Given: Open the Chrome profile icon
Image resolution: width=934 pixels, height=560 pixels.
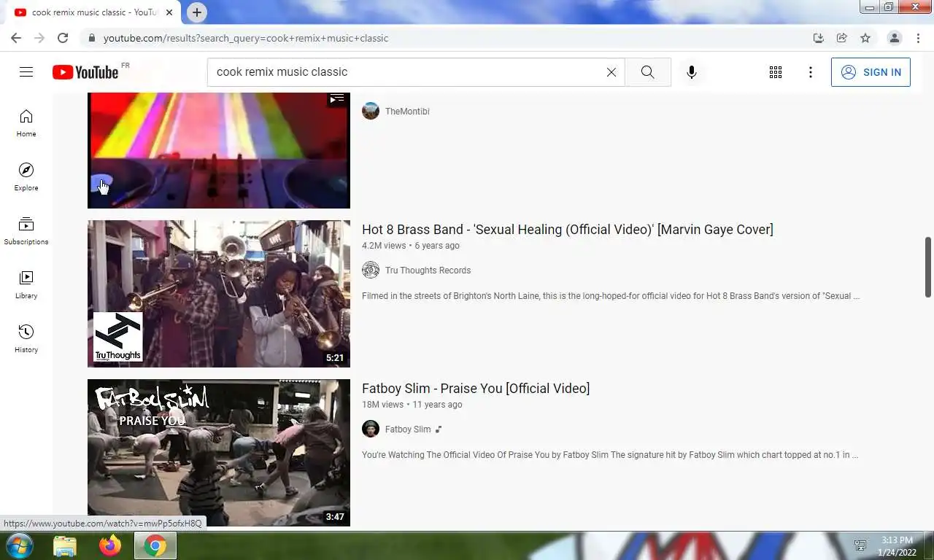Looking at the screenshot, I should click(895, 38).
